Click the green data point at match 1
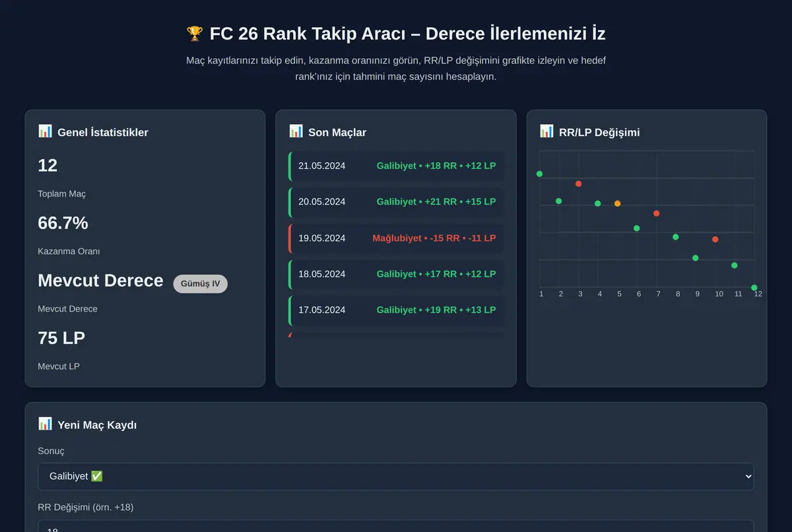792x532 pixels. click(x=540, y=174)
